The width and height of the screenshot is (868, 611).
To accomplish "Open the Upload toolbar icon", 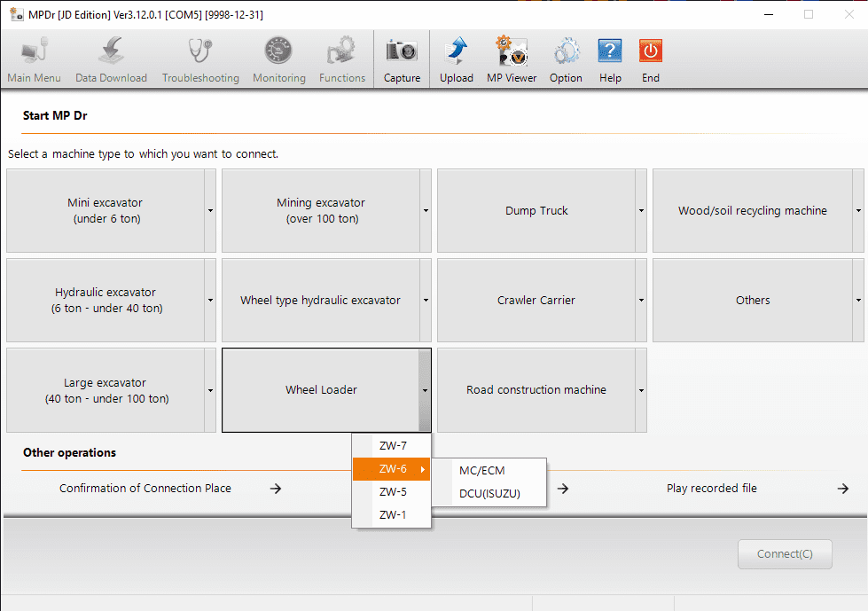I will [456, 51].
